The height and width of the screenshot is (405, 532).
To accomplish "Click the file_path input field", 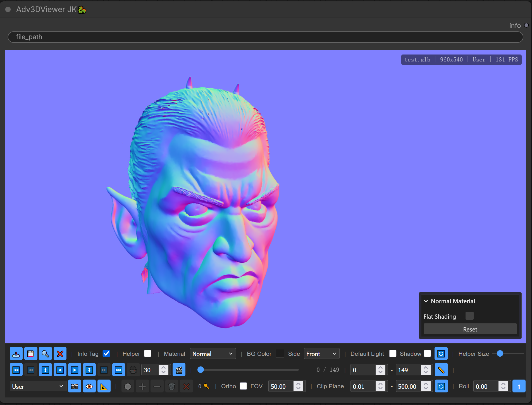I will (x=265, y=37).
